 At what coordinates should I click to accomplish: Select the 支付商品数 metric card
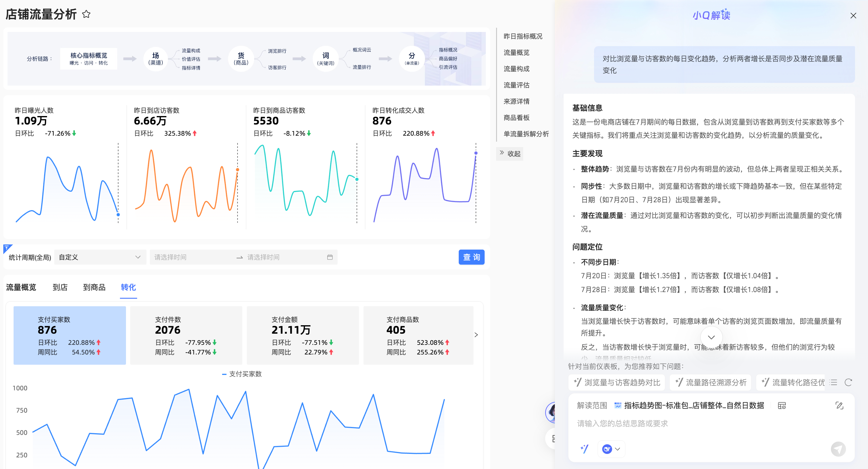[418, 335]
